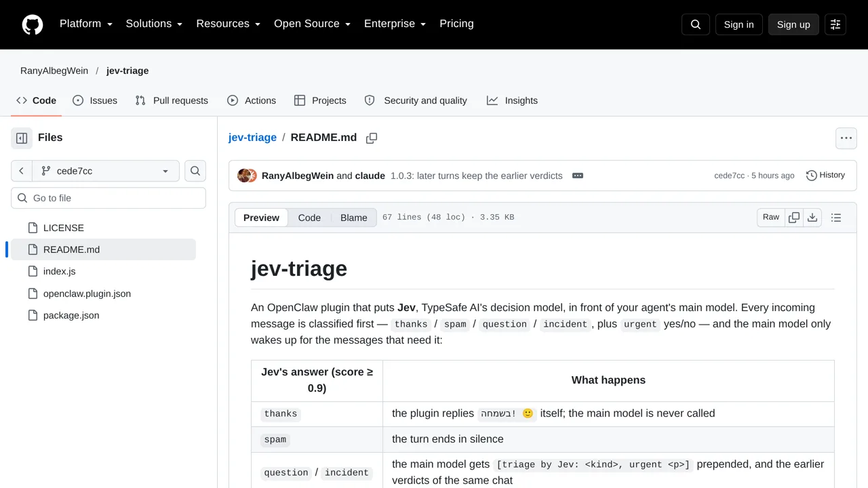
Task: Open the GitHub homepage logo
Action: coord(33,24)
